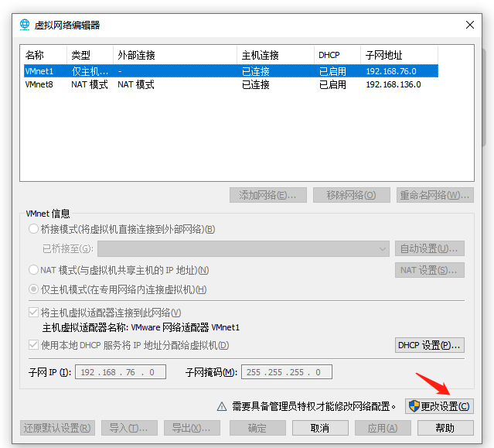494x448 pixels.
Task: Select the VMnet8 network row name
Action: 39,84
